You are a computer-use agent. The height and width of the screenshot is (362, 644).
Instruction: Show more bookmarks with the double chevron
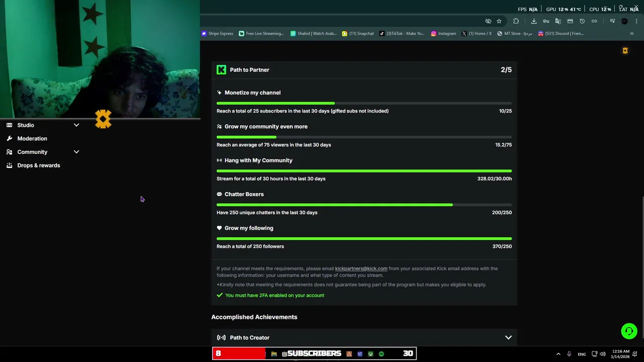[x=632, y=34]
